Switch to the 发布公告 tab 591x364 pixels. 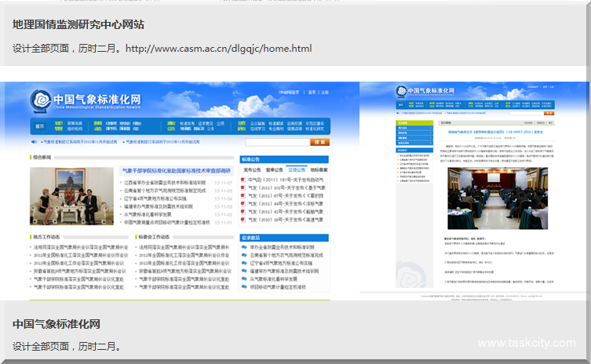(x=252, y=170)
